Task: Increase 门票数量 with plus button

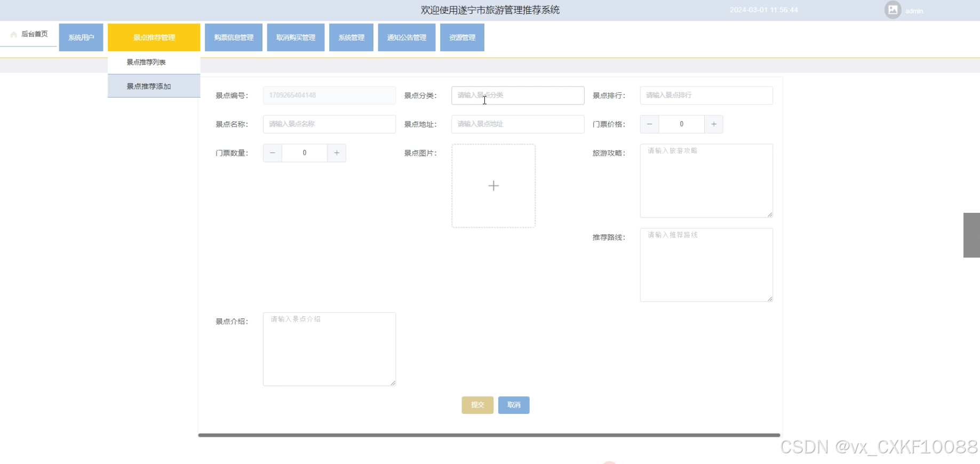Action: [x=337, y=153]
